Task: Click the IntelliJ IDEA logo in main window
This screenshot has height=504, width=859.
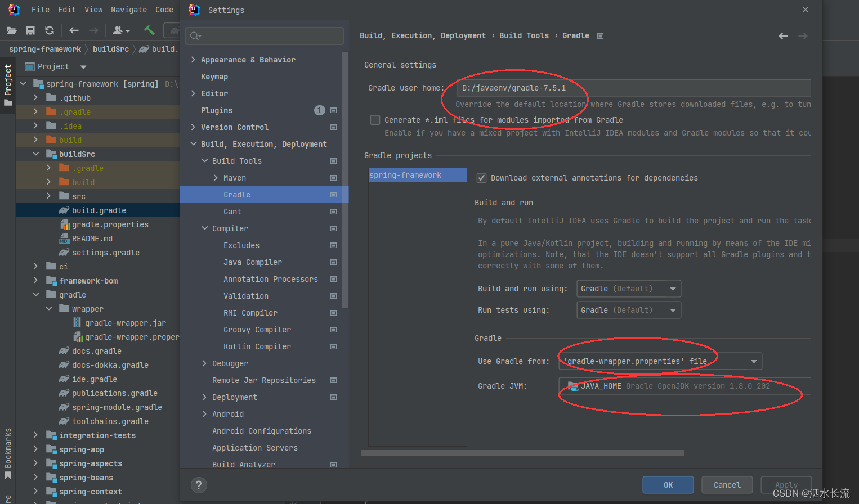Action: pyautogui.click(x=14, y=10)
